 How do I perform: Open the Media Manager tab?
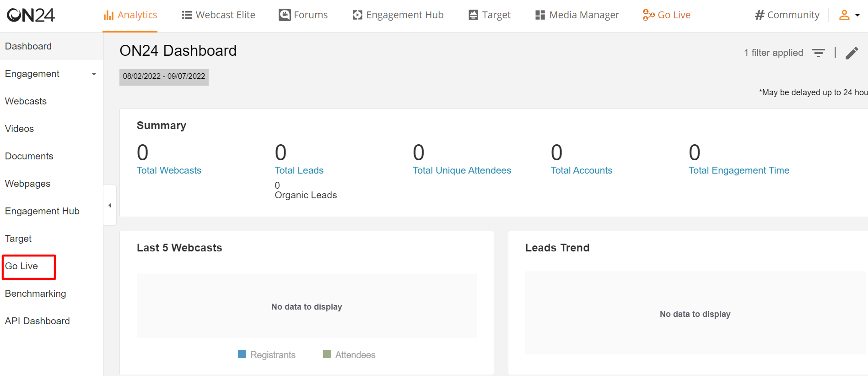coord(577,15)
